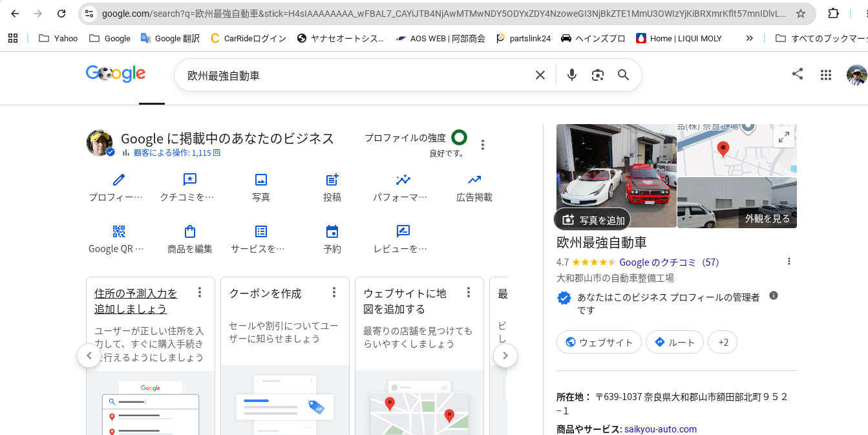Image resolution: width=868 pixels, height=435 pixels.
Task: Show previous suggestion cards with left arrow
Action: coord(89,355)
